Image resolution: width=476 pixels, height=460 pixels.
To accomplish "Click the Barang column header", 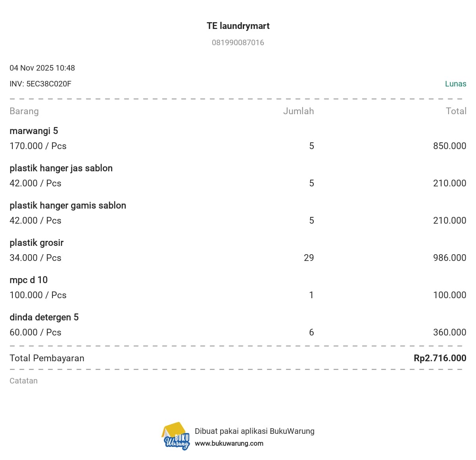I will point(24,111).
